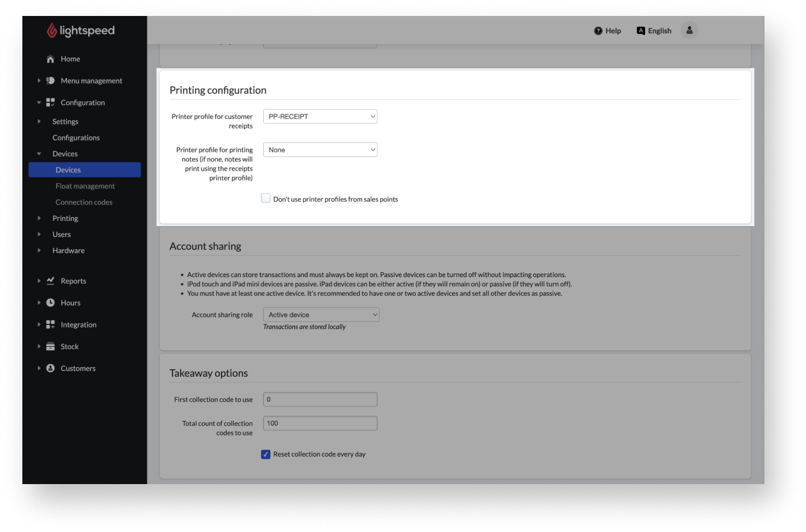This screenshot has height=532, width=806.
Task: Open Settings sidebar item
Action: click(65, 121)
